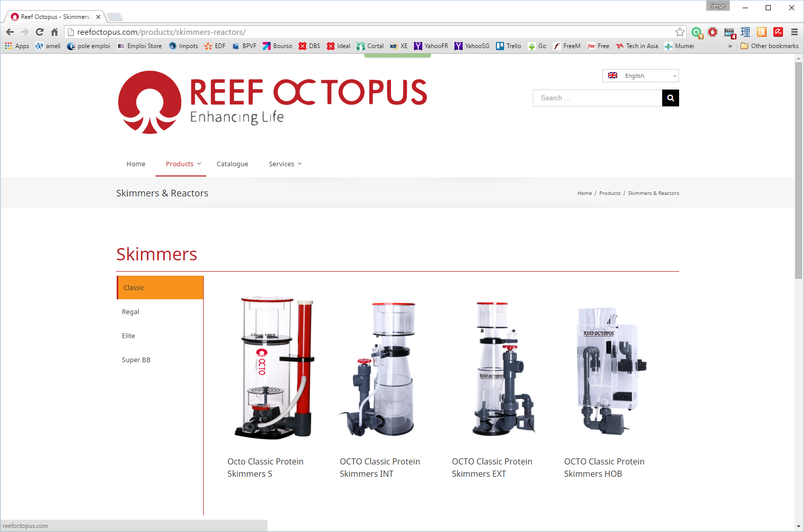The width and height of the screenshot is (804, 532).
Task: Open the Ideal bookmark
Action: [x=339, y=46]
